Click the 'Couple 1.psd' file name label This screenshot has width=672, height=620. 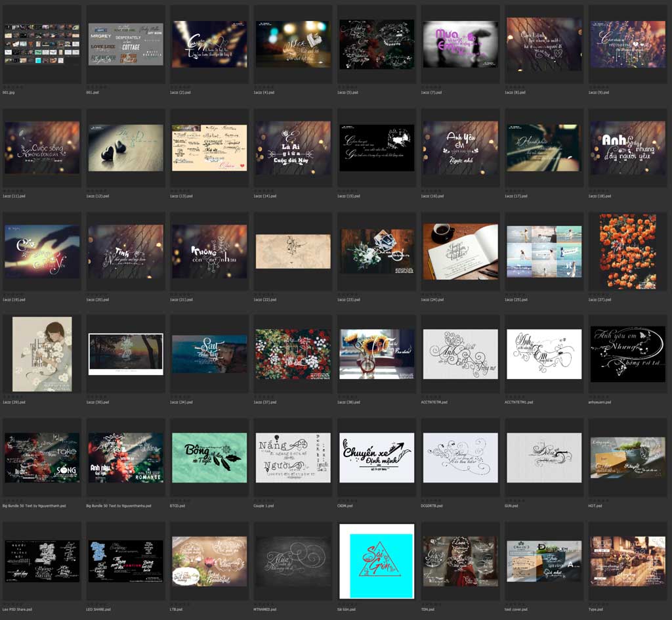(269, 506)
